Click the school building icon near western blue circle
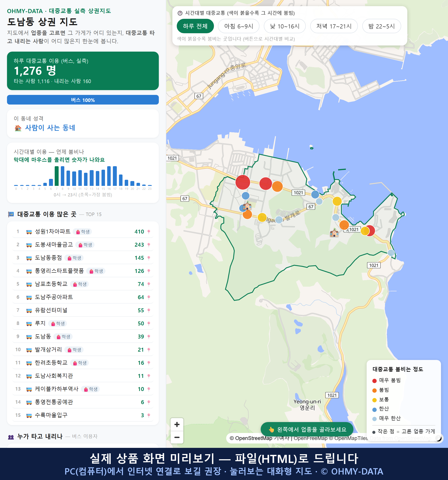The image size is (448, 480). 247,206
